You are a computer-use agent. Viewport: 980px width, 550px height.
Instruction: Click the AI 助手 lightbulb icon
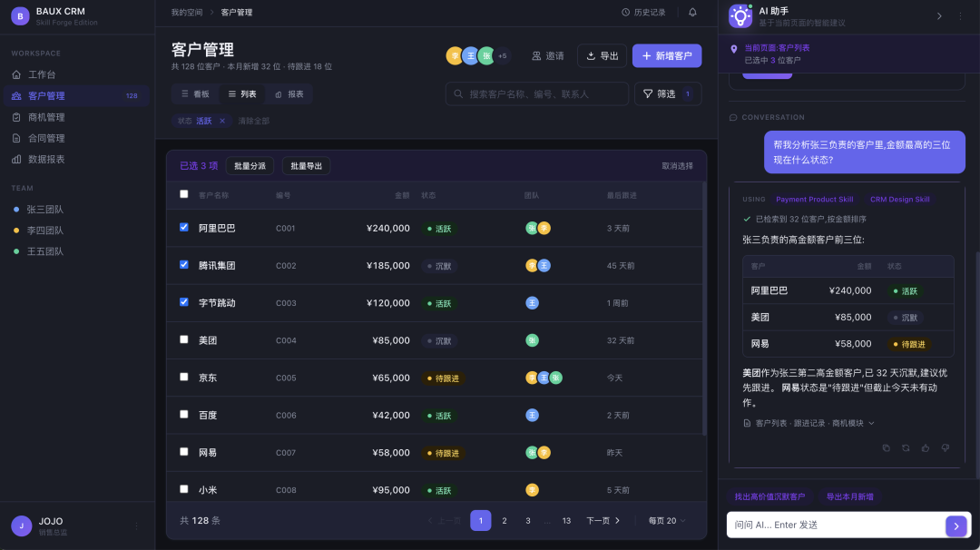coord(740,16)
